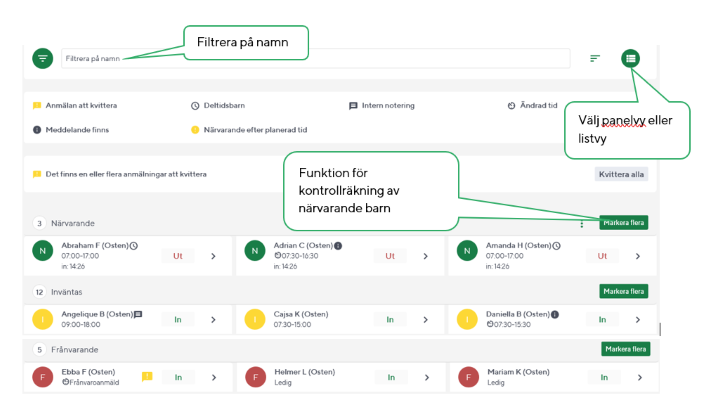Expand Adrian C details with chevron arrow
Viewport: 709px width, 410px height.
(x=425, y=256)
